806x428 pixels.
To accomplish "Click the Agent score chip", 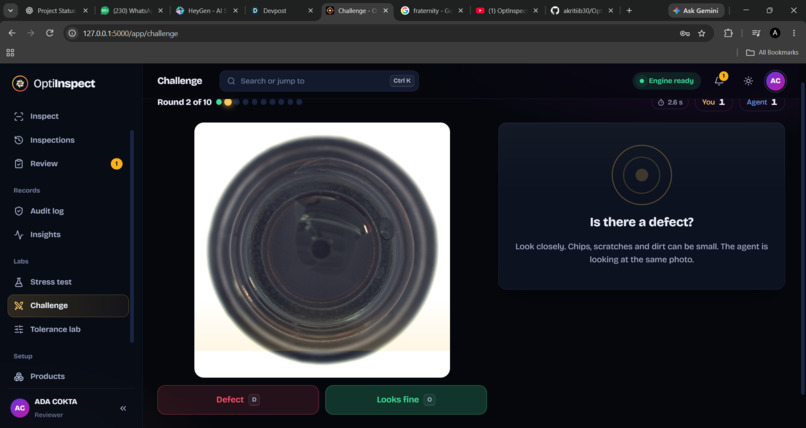I will click(762, 102).
